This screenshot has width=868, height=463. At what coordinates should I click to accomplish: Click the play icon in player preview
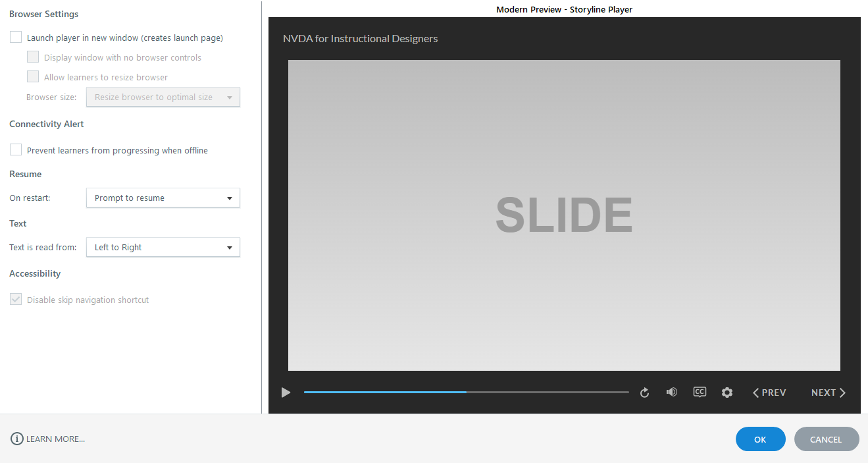tap(286, 393)
